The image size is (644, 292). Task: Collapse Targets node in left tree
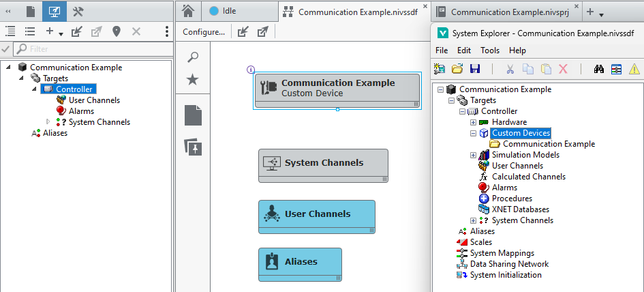click(21, 78)
